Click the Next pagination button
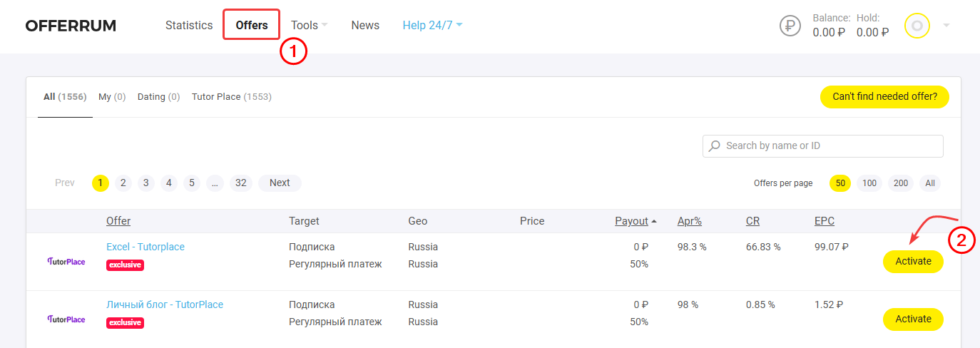980x348 pixels. click(x=280, y=183)
